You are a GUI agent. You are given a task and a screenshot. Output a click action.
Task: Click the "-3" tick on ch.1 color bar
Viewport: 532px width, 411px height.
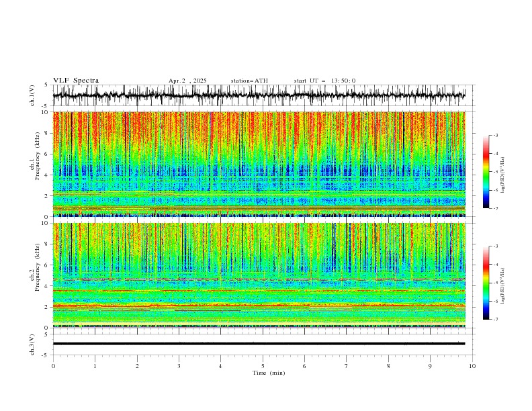(496, 135)
